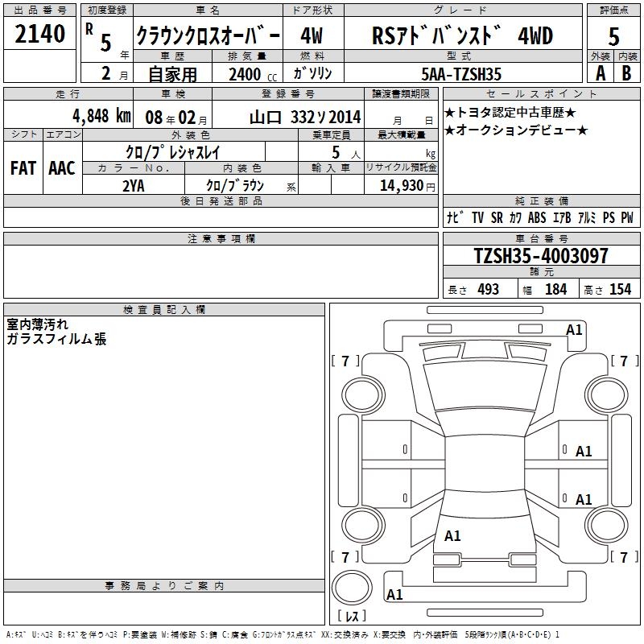Click the length value 493

(489, 289)
